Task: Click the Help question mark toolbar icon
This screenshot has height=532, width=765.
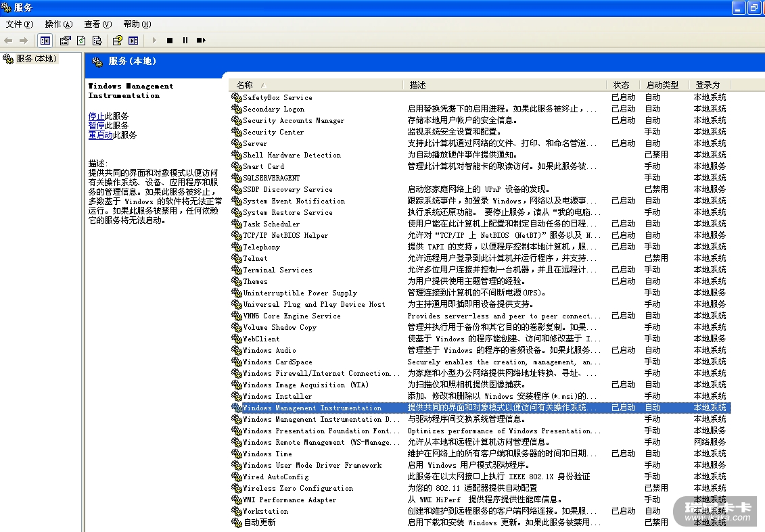Action: 118,41
